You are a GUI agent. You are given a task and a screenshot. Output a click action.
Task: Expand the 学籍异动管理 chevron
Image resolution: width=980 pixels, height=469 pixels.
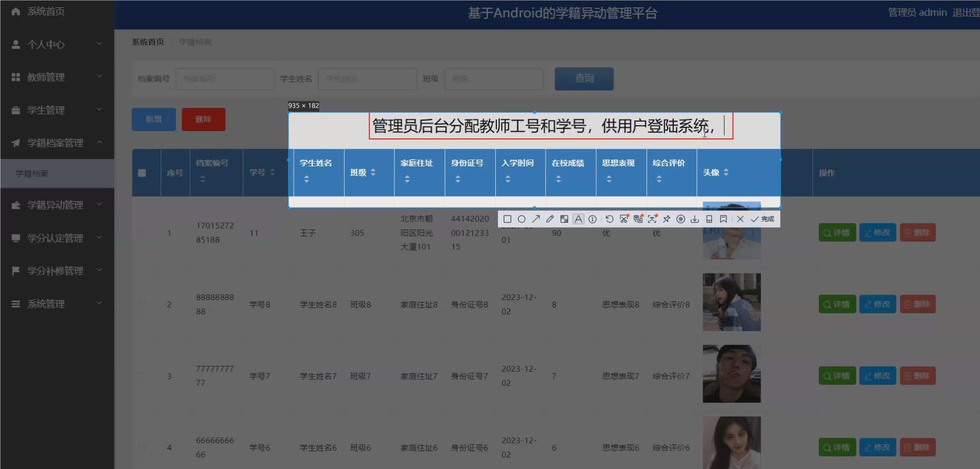click(99, 204)
